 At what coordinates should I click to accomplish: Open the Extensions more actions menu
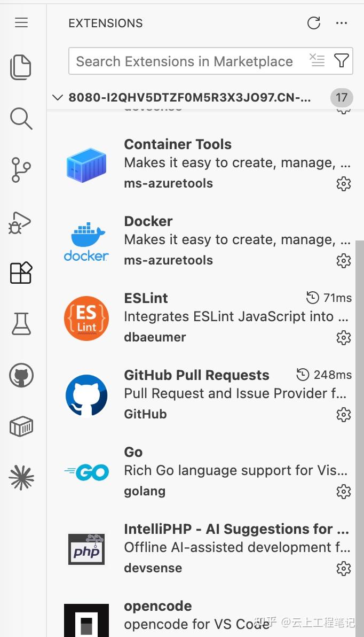(342, 23)
